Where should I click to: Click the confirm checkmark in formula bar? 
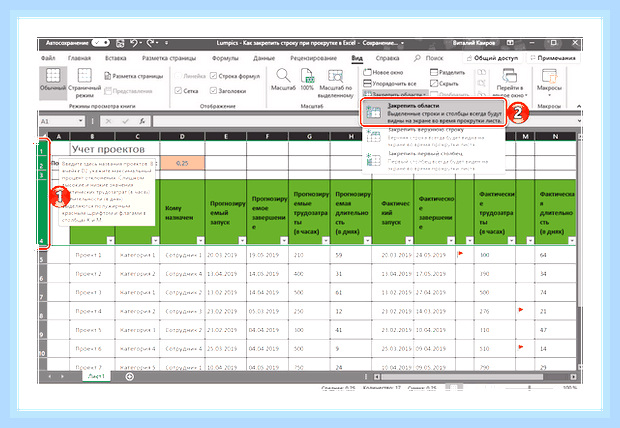(x=125, y=121)
